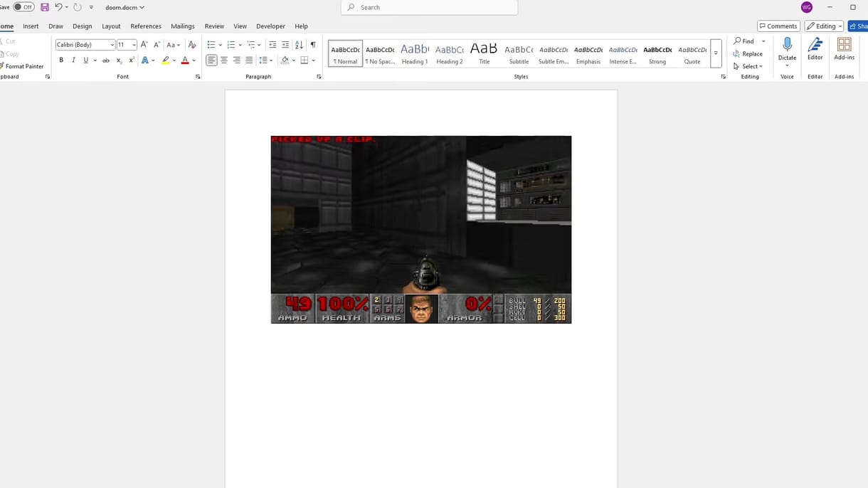868x488 pixels.
Task: Open the References tab
Action: click(x=146, y=26)
